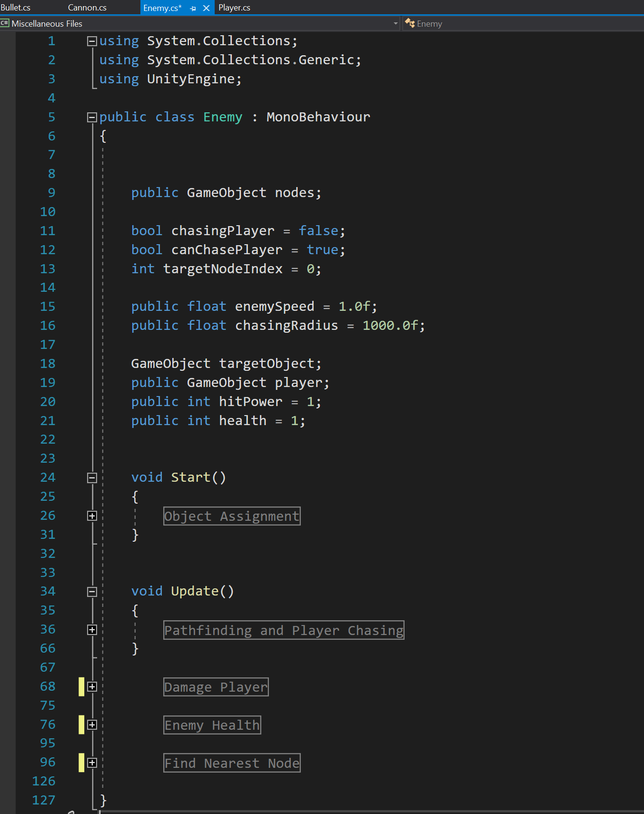Image resolution: width=644 pixels, height=814 pixels.
Task: Click the C# project icon beside Miscellaneous Files
Action: [5, 23]
